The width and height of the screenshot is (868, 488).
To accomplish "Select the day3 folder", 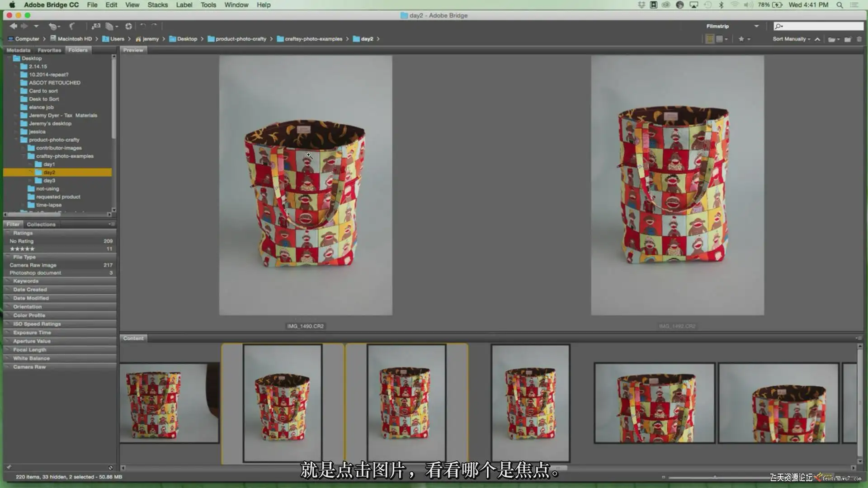I will click(x=49, y=181).
